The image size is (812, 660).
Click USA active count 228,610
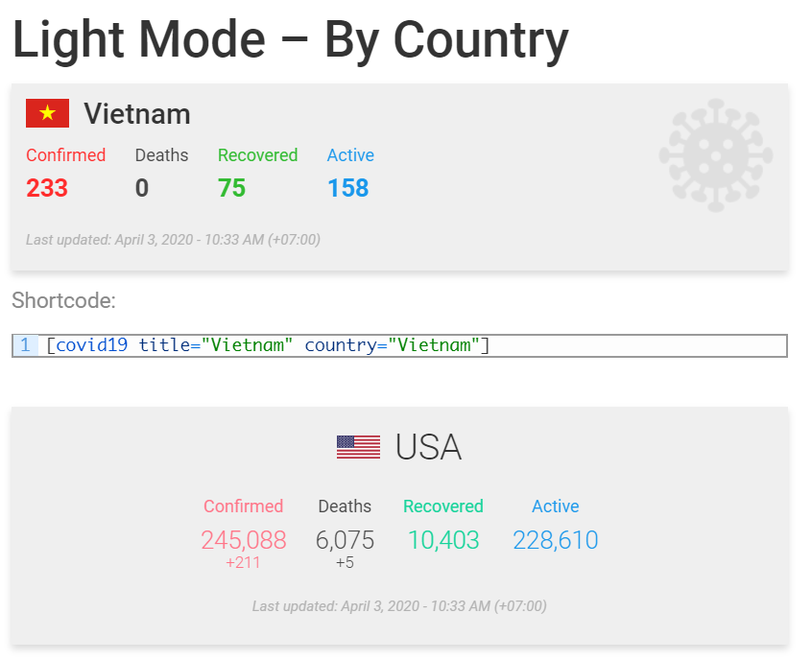(x=555, y=540)
